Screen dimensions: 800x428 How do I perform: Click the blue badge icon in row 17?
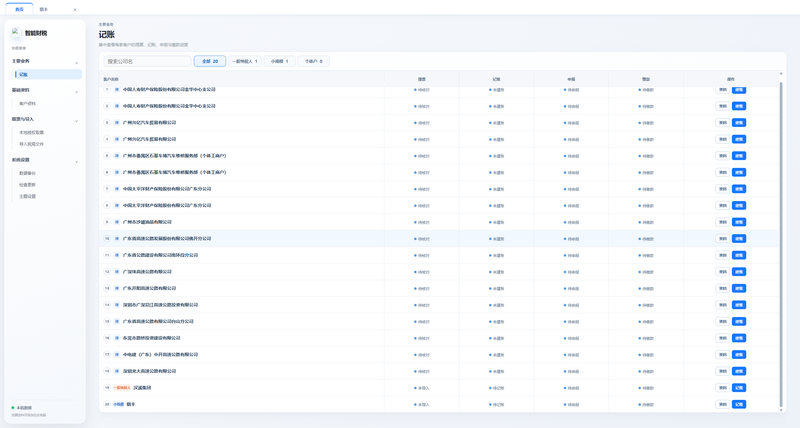[x=117, y=355]
